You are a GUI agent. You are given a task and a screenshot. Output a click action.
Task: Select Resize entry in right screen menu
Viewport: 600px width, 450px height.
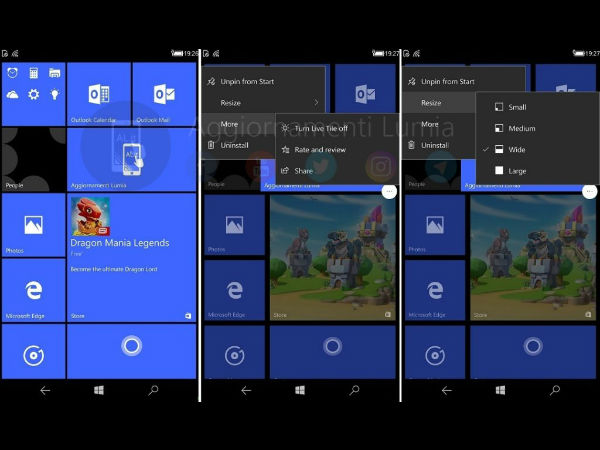pos(439,103)
